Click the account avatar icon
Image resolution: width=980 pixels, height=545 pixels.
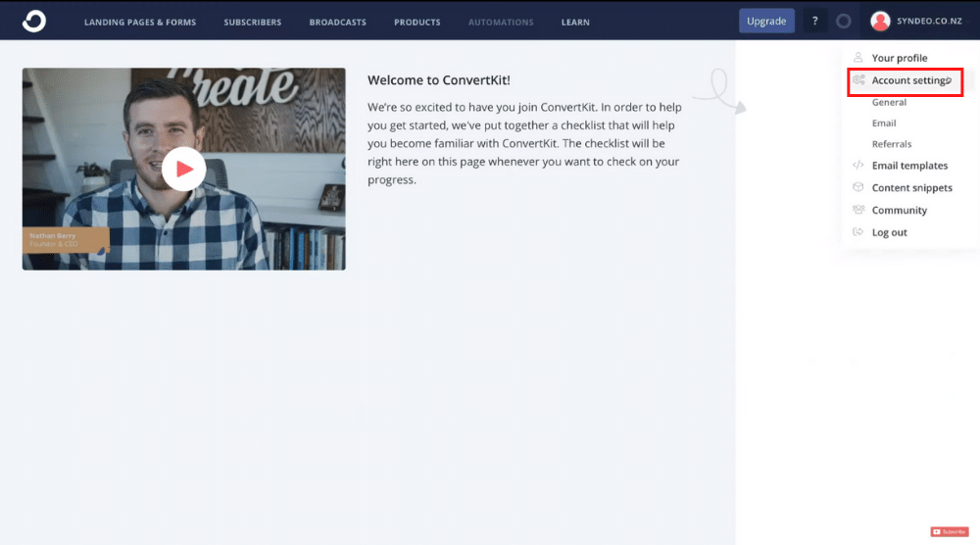pyautogui.click(x=880, y=22)
